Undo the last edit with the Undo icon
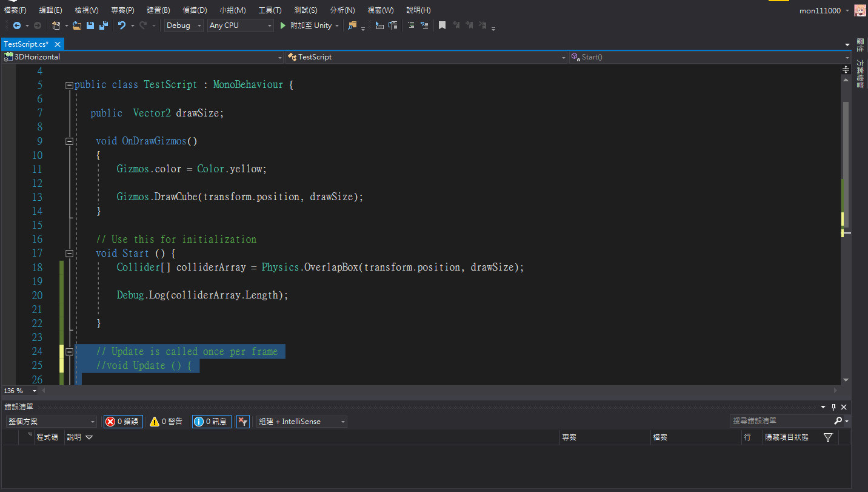 pos(123,25)
